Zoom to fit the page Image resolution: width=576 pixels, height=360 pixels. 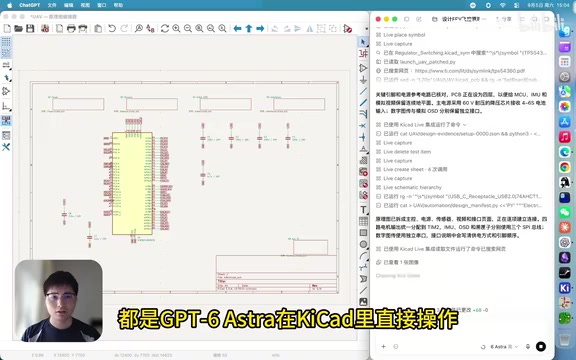click(199, 28)
